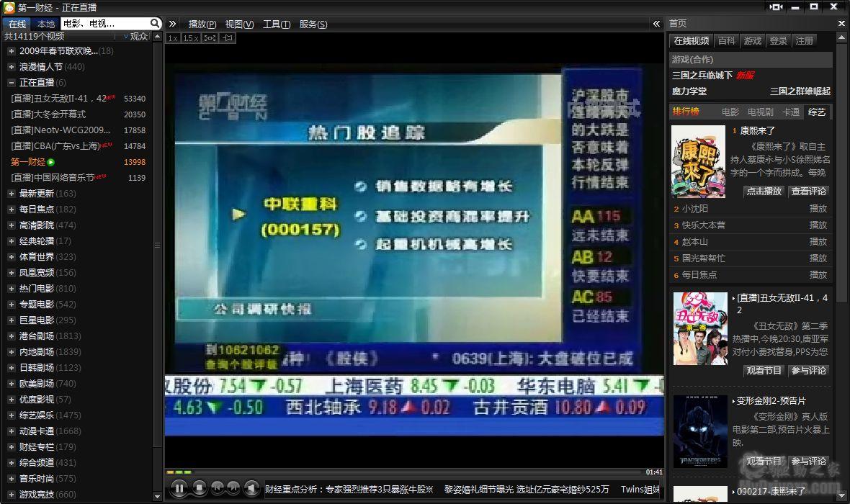The width and height of the screenshot is (850, 504).
Task: Click the TV output icon in title bar
Action: [775, 7]
